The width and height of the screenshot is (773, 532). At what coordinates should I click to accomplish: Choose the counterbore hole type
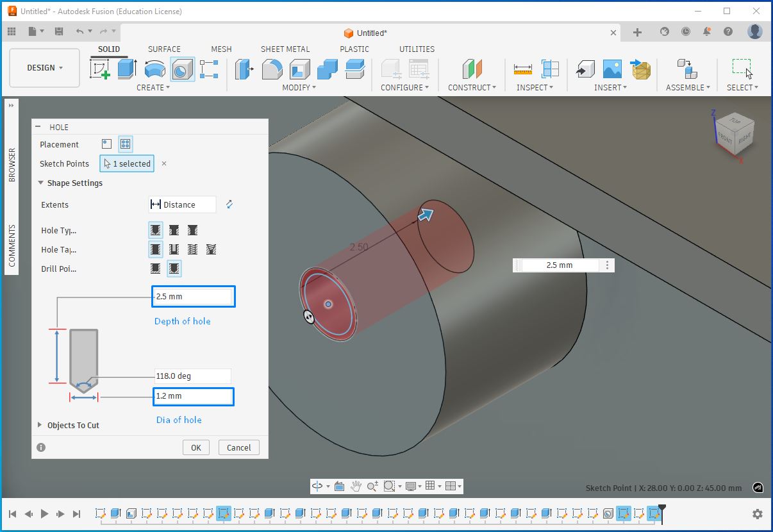click(174, 230)
